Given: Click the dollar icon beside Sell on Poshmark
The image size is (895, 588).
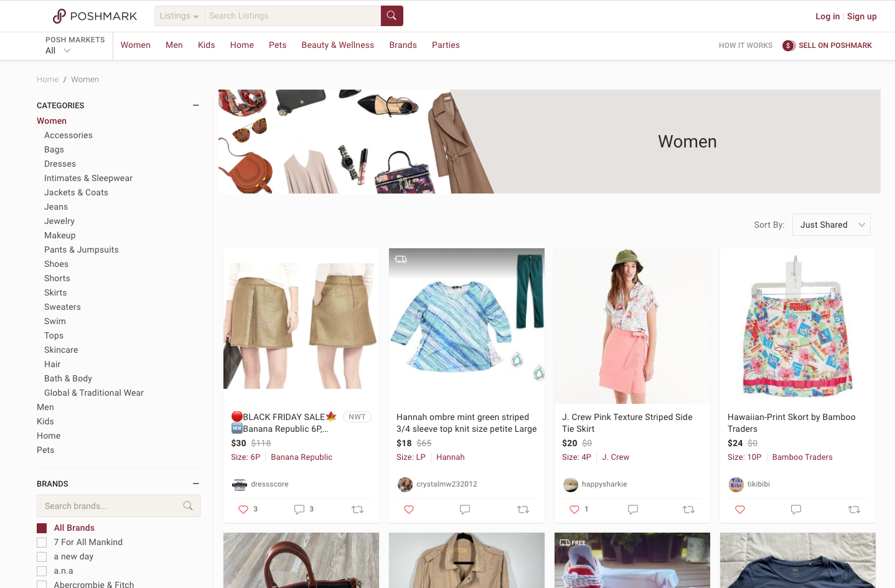Looking at the screenshot, I should pos(789,45).
